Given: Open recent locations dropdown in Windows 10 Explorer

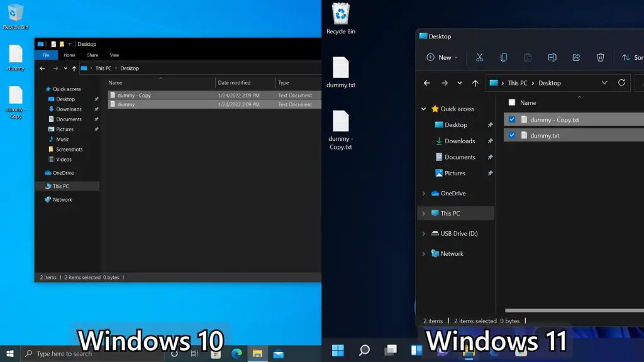Looking at the screenshot, I should click(x=65, y=69).
